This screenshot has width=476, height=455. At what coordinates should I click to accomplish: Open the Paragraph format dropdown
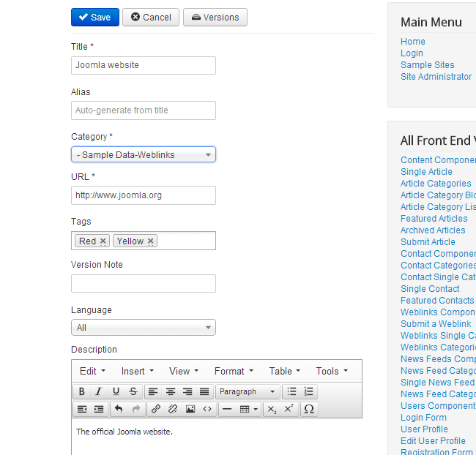[x=248, y=391]
